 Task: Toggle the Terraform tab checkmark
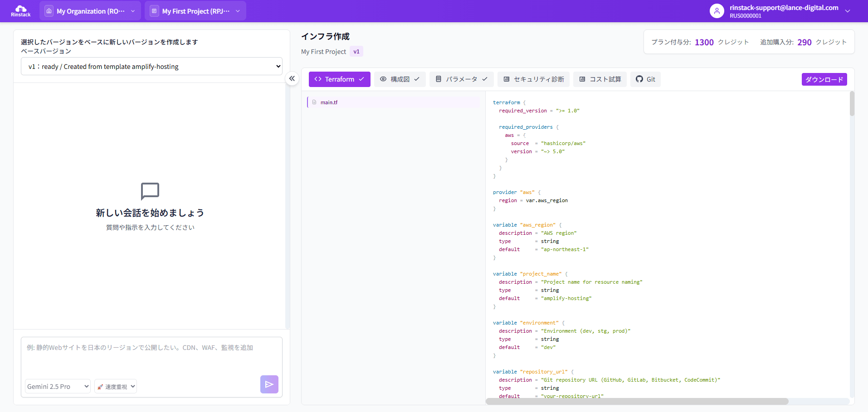click(361, 79)
